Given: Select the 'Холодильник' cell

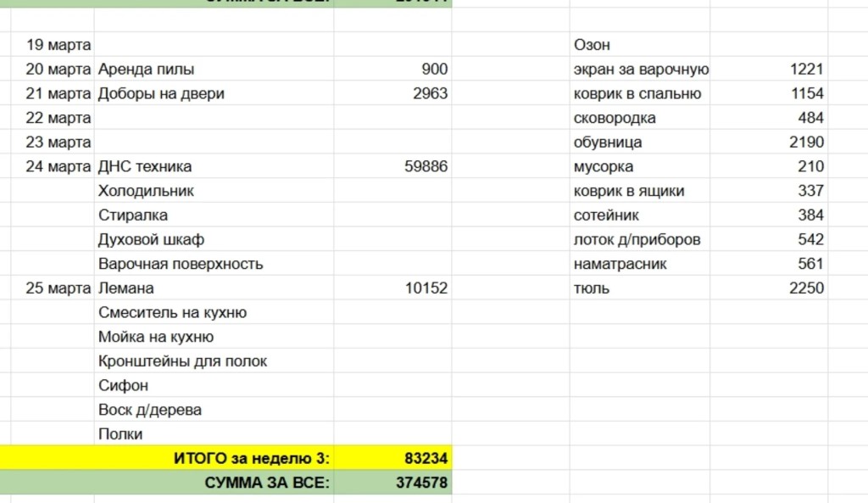Looking at the screenshot, I should (x=146, y=191).
